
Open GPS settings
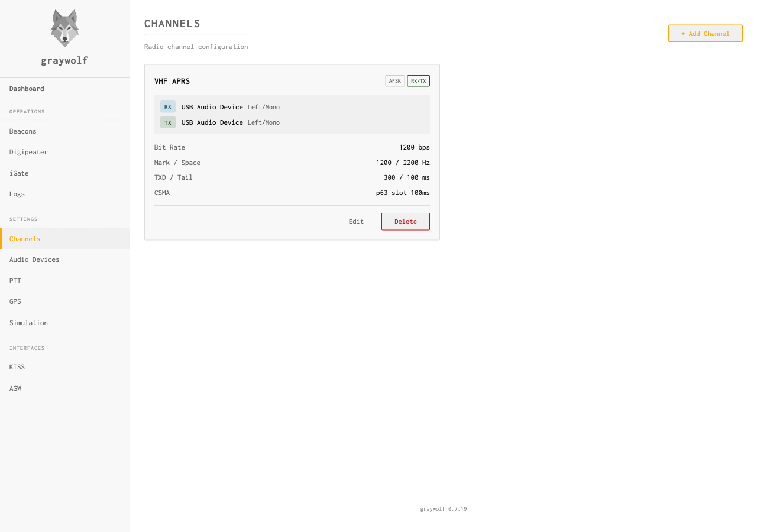tap(15, 301)
